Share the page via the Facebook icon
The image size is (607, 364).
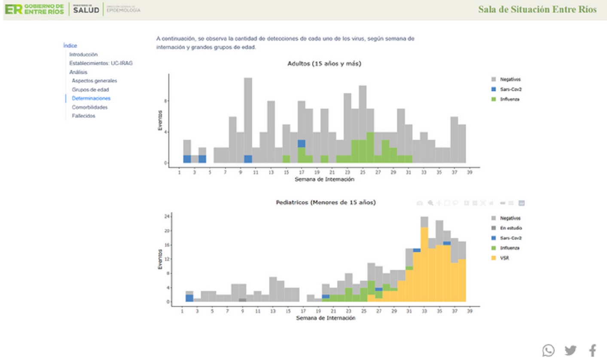pyautogui.click(x=592, y=350)
